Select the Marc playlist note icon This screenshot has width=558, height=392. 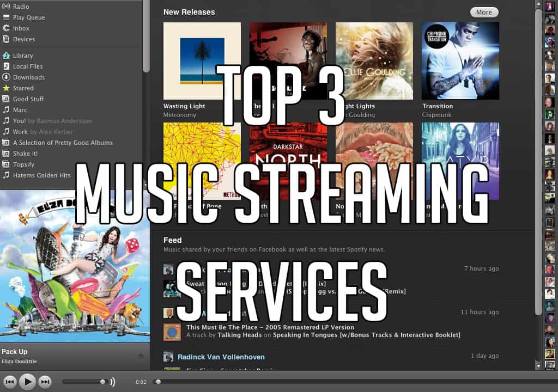click(x=6, y=110)
